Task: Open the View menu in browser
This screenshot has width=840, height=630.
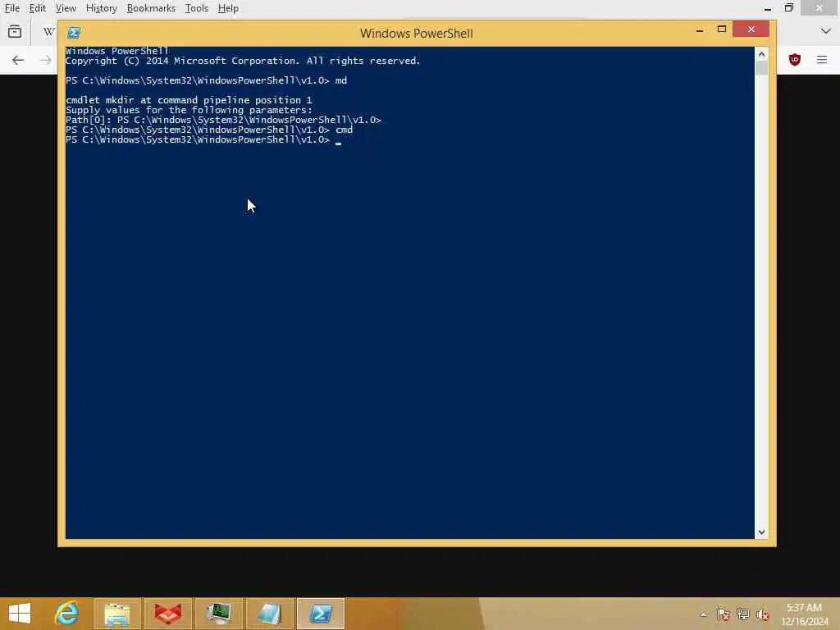Action: pos(66,8)
